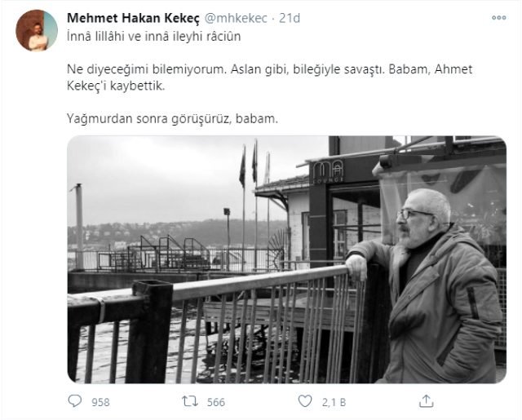Click the Mehmet Hakan Kekeç display name

click(133, 18)
